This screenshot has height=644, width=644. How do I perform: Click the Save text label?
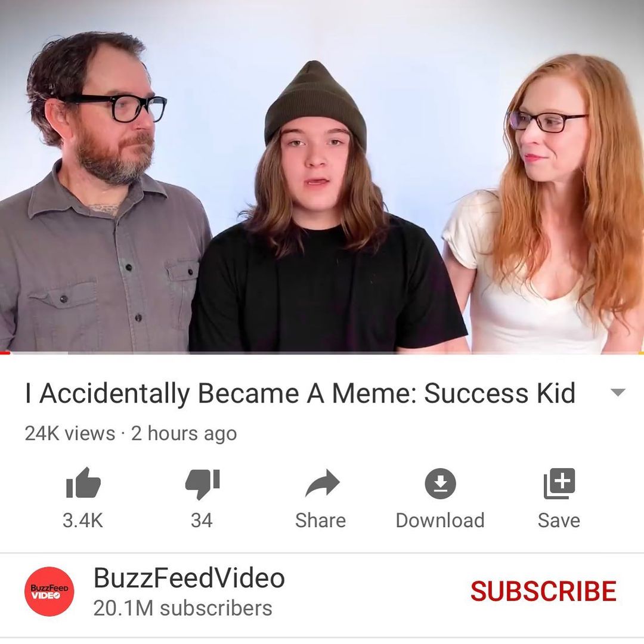[559, 521]
